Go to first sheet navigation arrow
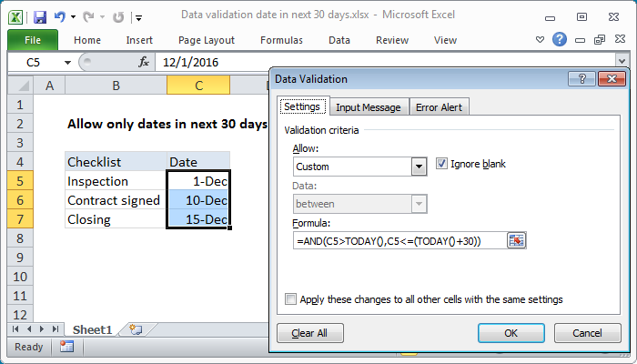The image size is (637, 364). point(15,329)
